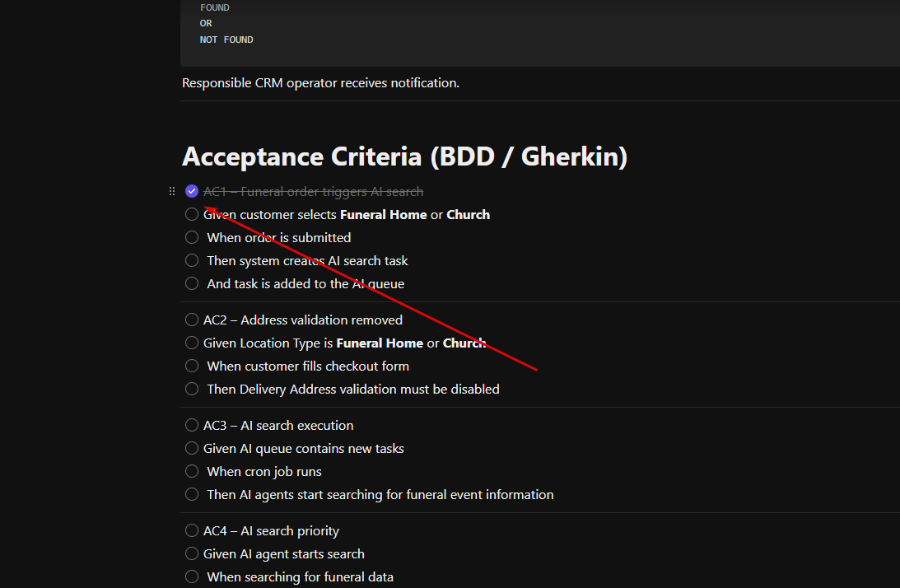Tick 'Then system creates AI search task'
Screen dimensions: 900x588
coord(192,260)
